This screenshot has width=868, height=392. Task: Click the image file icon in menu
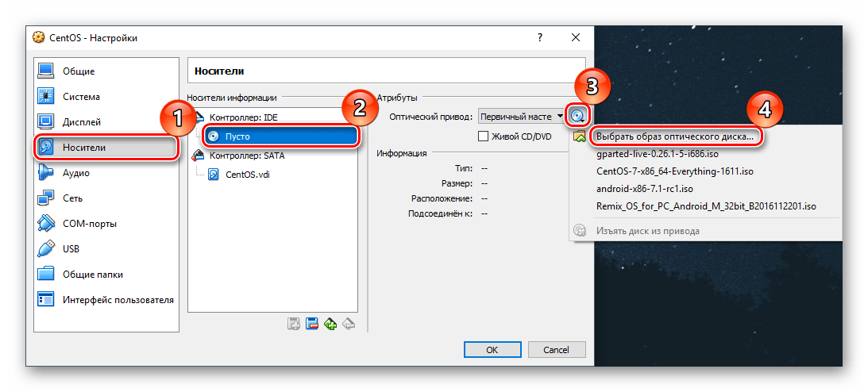(x=579, y=136)
